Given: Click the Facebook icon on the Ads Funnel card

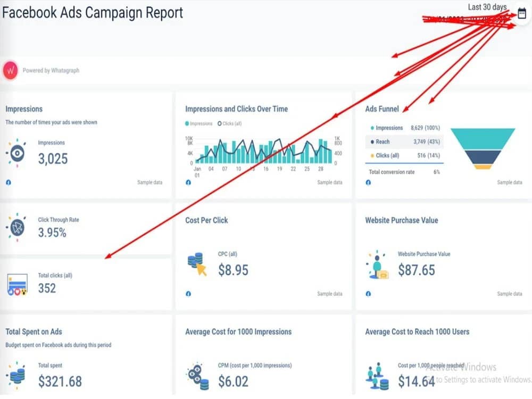Looking at the screenshot, I should pos(367,182).
